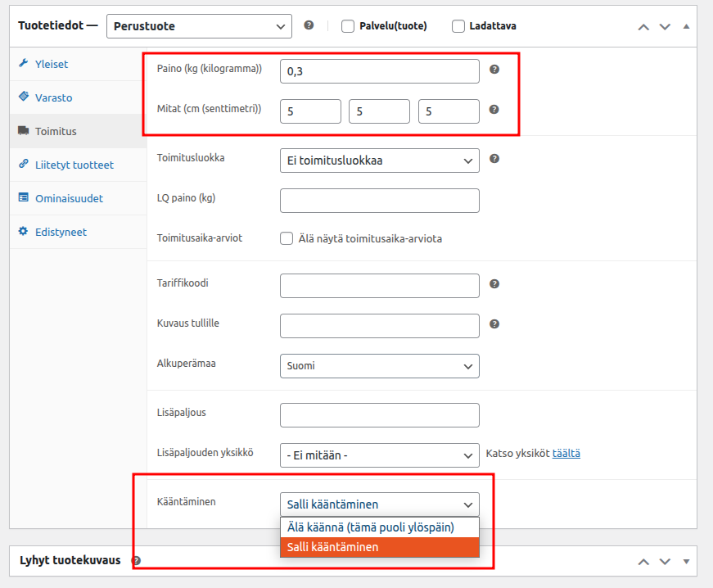Enable the Palvelu(tuote) checkbox
The height and width of the screenshot is (588, 713).
coord(348,26)
